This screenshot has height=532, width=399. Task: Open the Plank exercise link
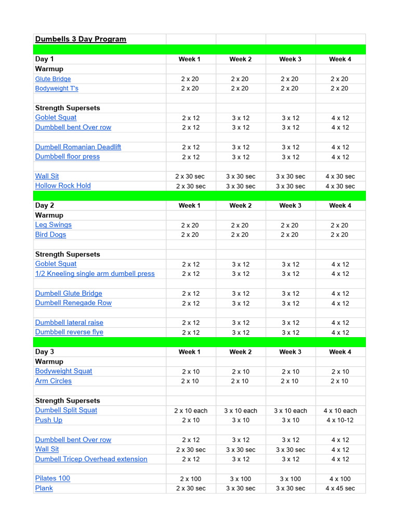pyautogui.click(x=44, y=488)
